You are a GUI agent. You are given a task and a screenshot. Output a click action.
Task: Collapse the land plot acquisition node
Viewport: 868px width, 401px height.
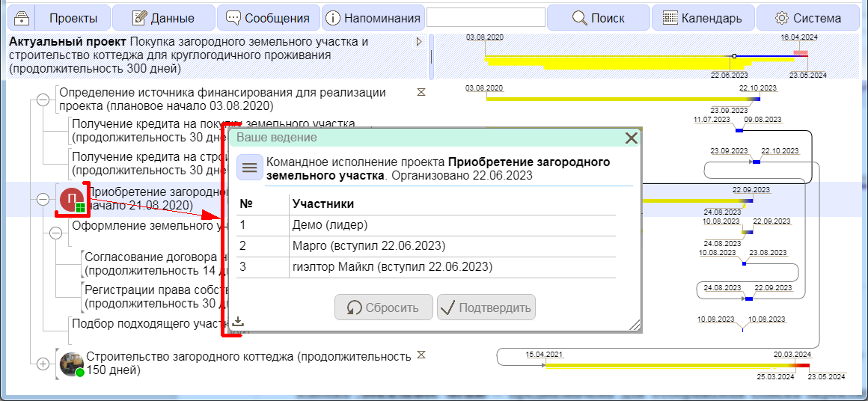point(43,199)
